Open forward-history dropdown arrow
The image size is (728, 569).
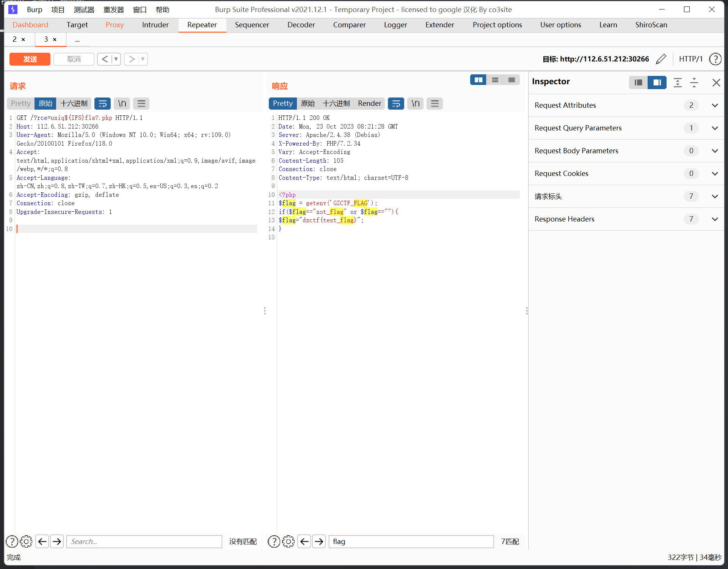point(143,59)
